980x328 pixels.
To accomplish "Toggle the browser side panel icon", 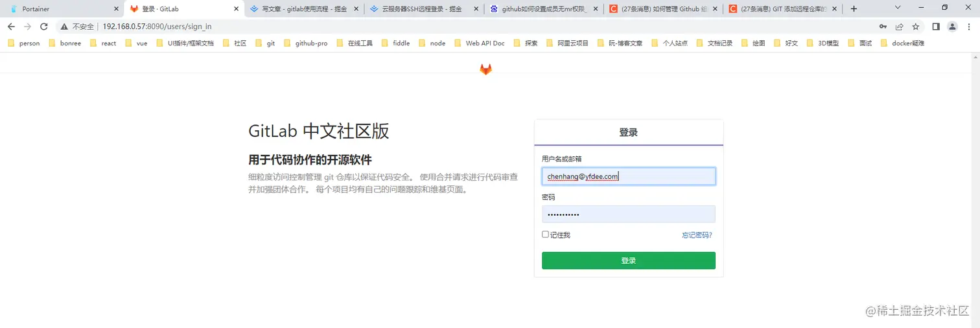I will pyautogui.click(x=936, y=27).
